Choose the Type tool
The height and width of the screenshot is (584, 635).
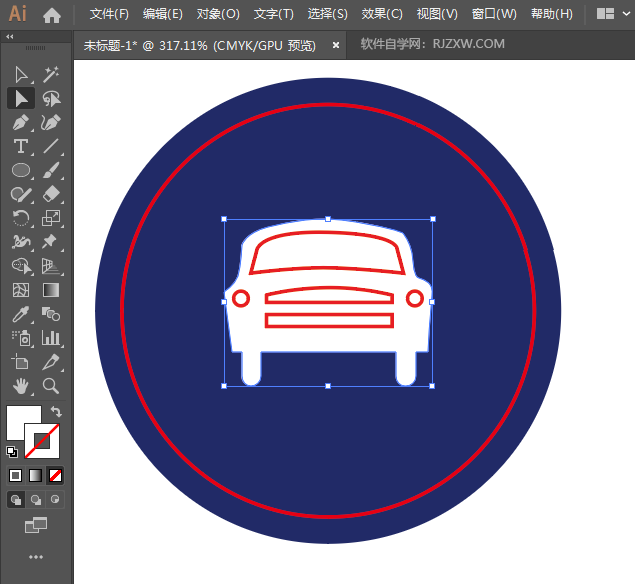[21, 147]
